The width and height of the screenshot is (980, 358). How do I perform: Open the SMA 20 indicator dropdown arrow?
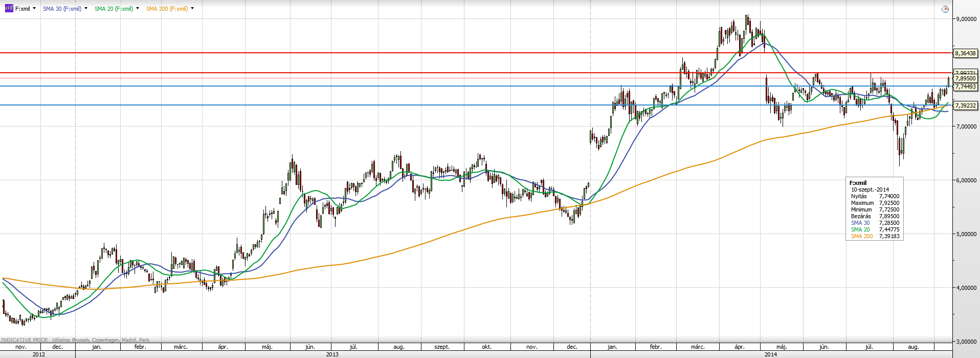pos(138,8)
